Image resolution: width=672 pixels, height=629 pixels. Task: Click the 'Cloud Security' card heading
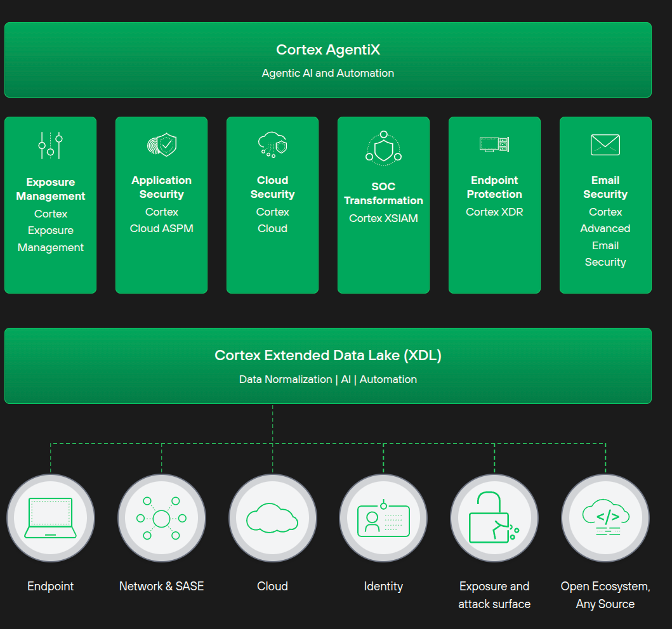point(273,187)
